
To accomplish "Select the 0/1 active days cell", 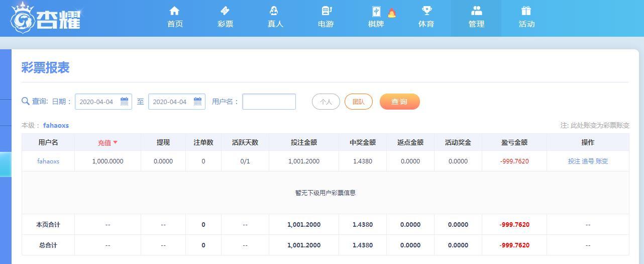I will pos(245,161).
